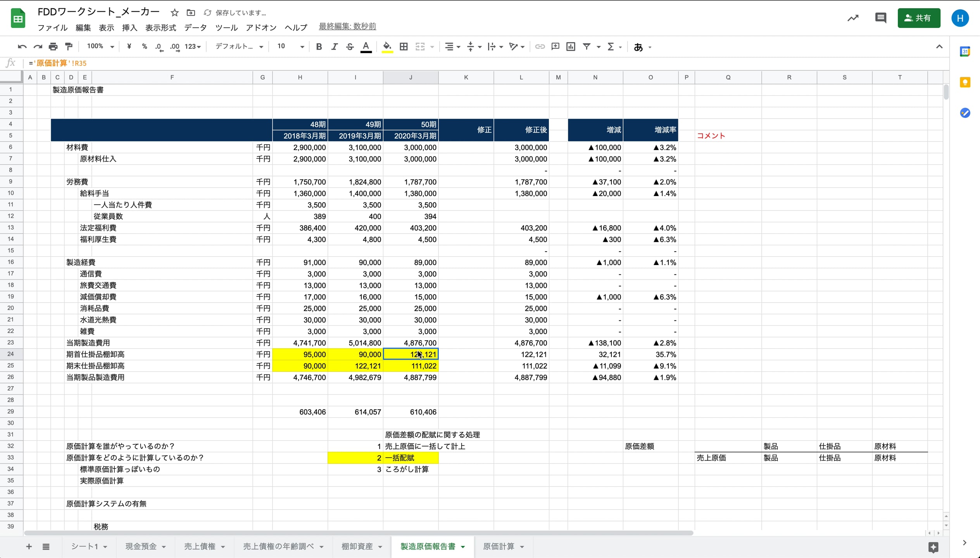Viewport: 980px width, 558px height.
Task: Open the zoom level 100% dropdown
Action: tap(99, 46)
